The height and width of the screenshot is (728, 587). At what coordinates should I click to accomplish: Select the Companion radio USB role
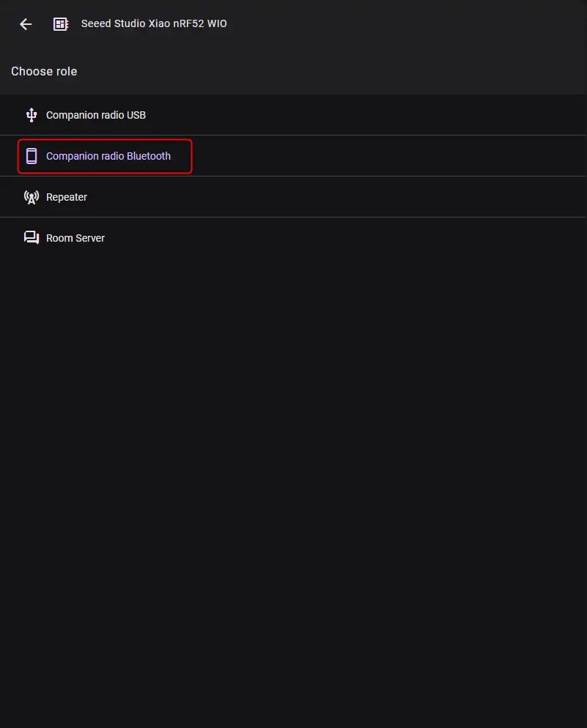coord(95,115)
